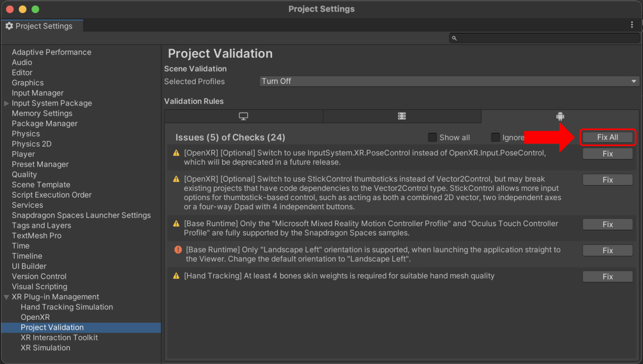Select Time settings
This screenshot has width=643, height=364.
click(x=21, y=246)
